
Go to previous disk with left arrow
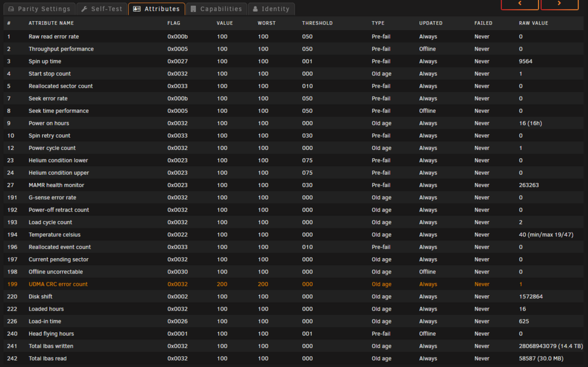pyautogui.click(x=520, y=4)
